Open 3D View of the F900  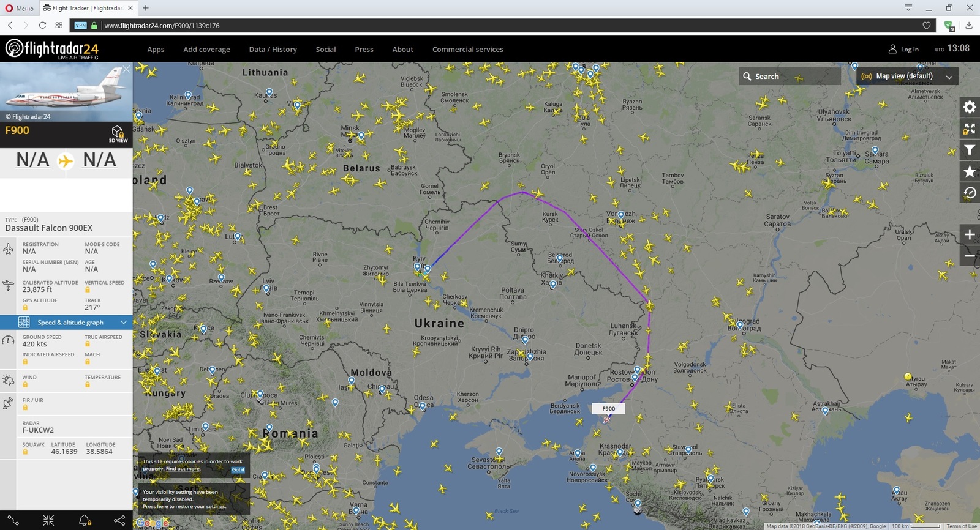(x=118, y=134)
